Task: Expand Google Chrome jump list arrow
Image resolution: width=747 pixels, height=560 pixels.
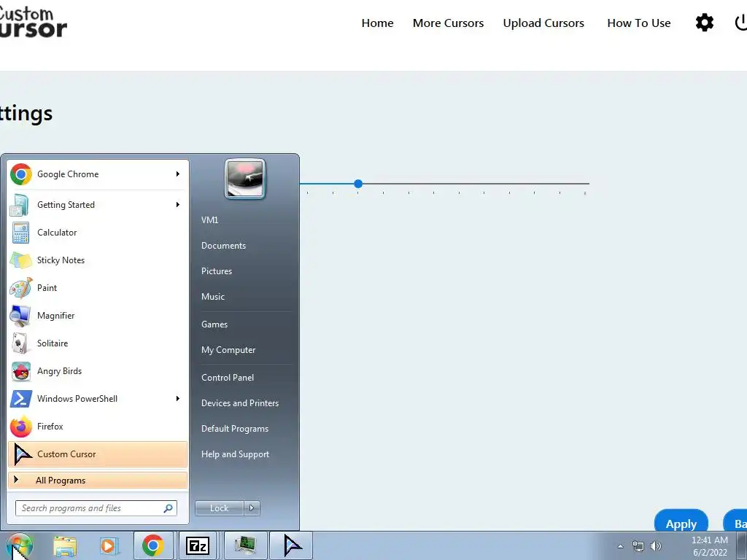Action: (178, 174)
